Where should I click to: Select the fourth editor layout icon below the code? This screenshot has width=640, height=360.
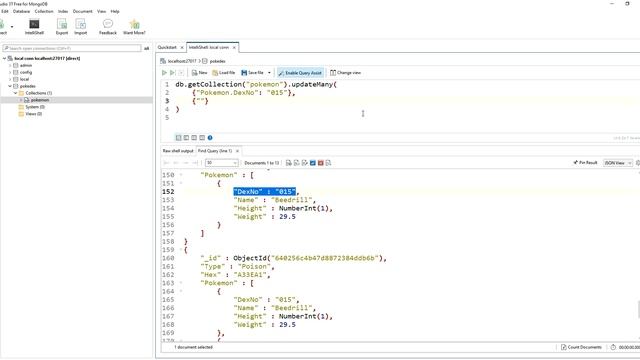tap(202, 138)
